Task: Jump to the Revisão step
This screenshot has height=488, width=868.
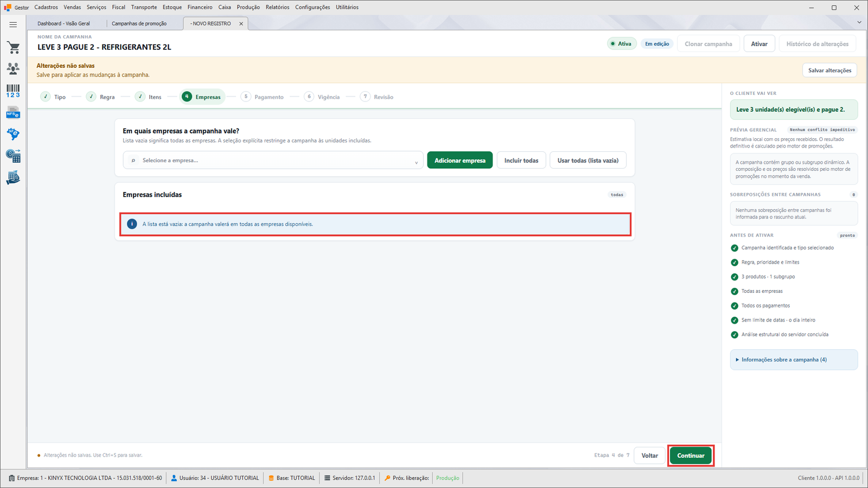Action: 377,97
